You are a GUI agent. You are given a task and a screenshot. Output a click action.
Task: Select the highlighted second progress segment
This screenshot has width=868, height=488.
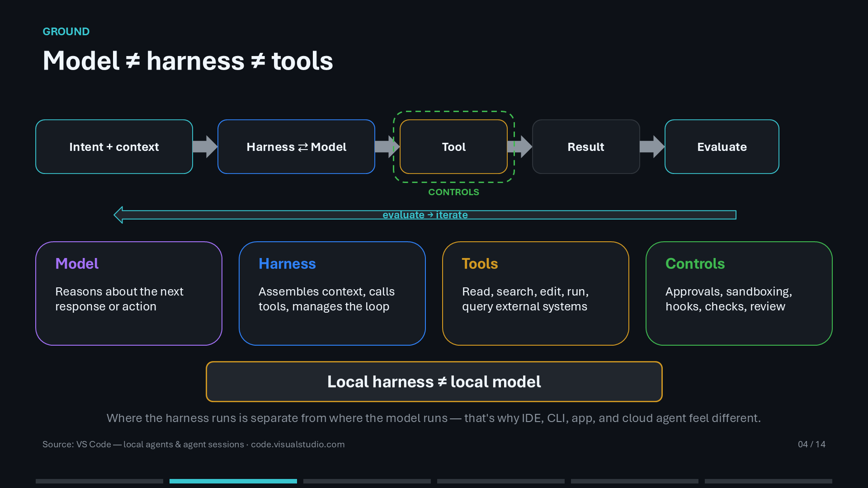tap(233, 481)
